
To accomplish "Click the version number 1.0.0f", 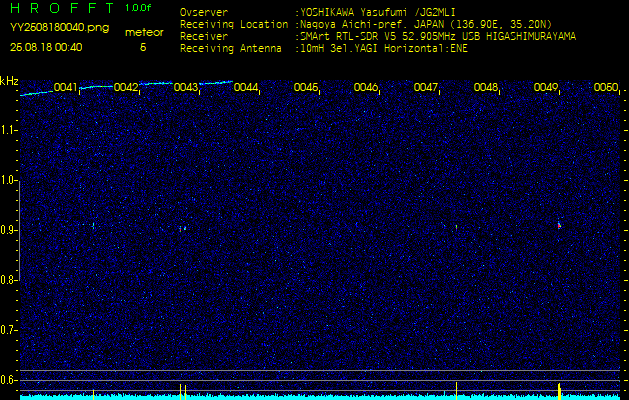I will (x=138, y=8).
